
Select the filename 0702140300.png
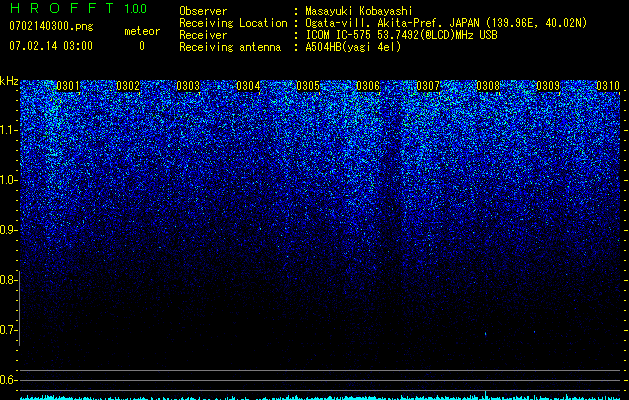pos(51,27)
